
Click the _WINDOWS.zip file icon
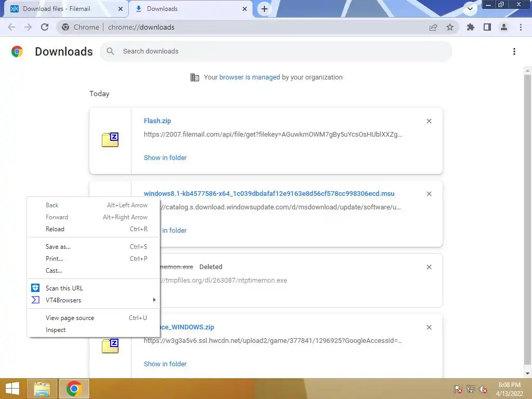coord(110,346)
